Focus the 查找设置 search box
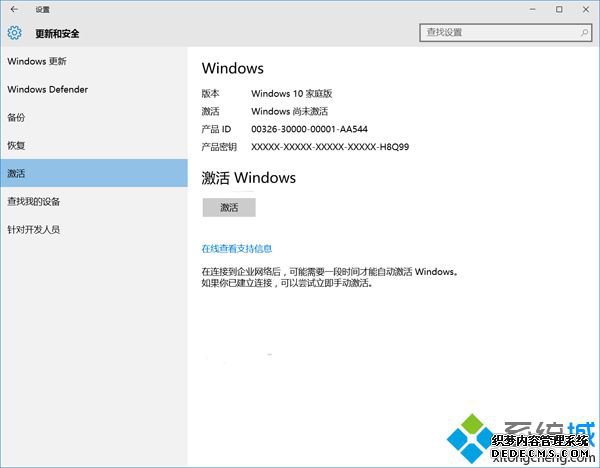The image size is (600, 468). coord(505,33)
